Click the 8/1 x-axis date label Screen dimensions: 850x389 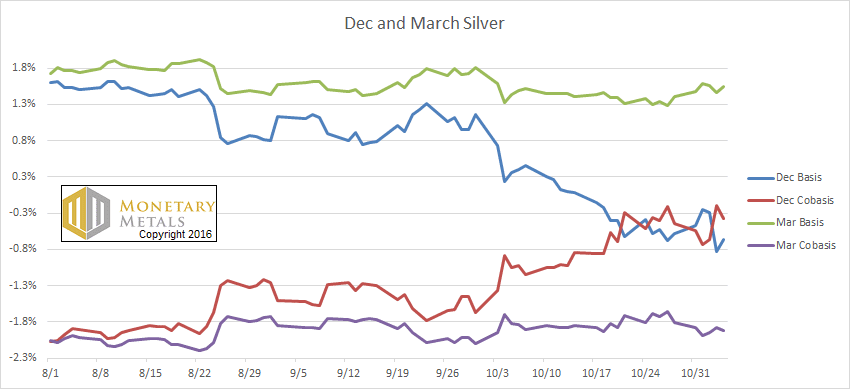pos(48,373)
